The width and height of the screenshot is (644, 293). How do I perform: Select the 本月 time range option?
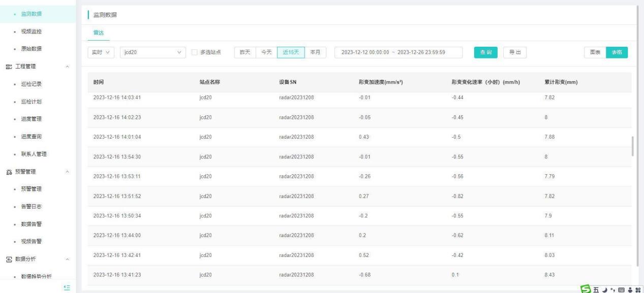point(315,53)
